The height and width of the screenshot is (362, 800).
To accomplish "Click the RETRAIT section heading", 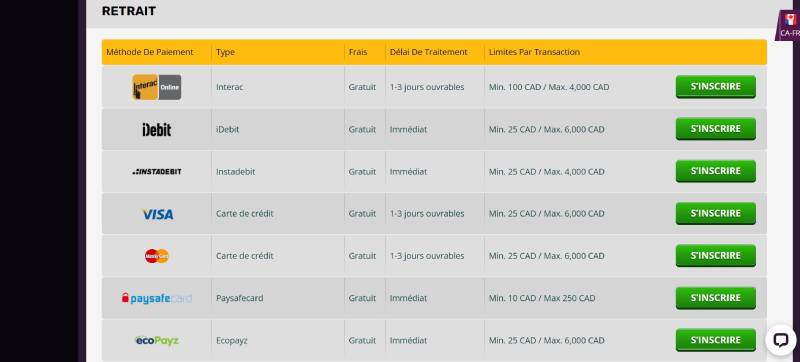I will pos(129,11).
